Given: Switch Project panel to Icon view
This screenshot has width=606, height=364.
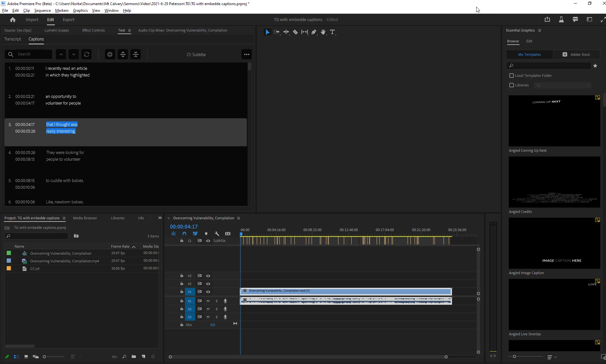Looking at the screenshot, I should [x=26, y=357].
